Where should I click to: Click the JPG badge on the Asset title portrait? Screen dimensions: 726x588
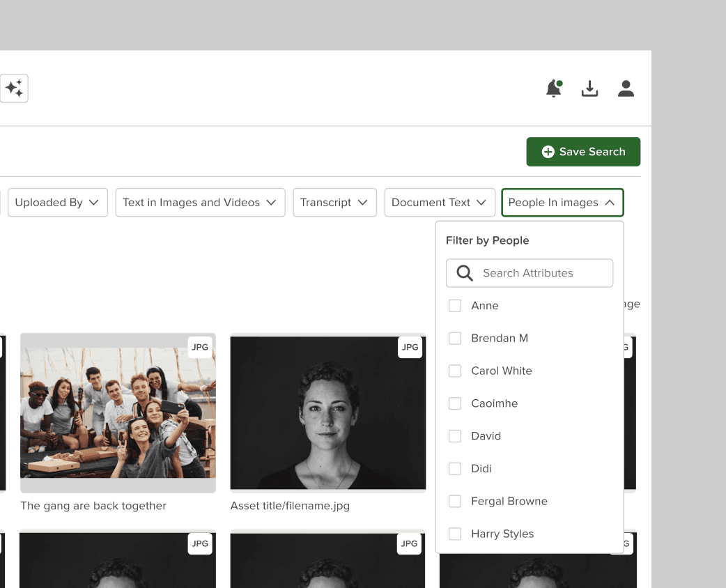point(410,347)
